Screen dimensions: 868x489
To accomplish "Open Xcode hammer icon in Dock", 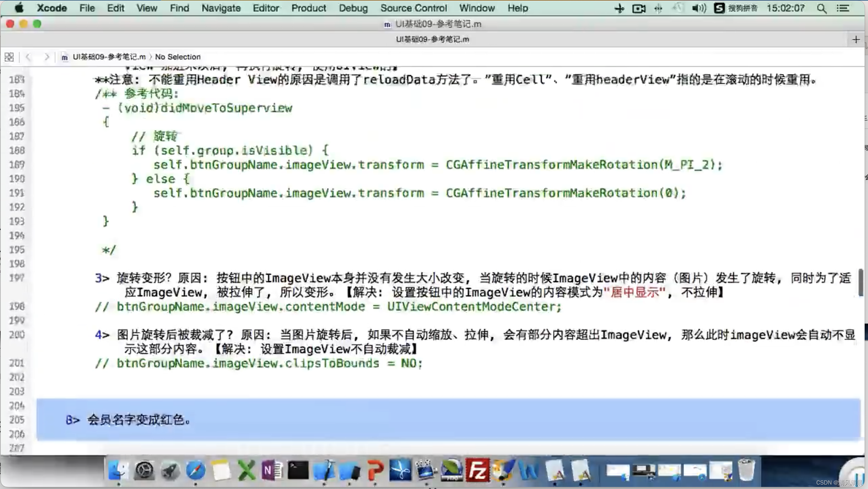I will tap(324, 470).
